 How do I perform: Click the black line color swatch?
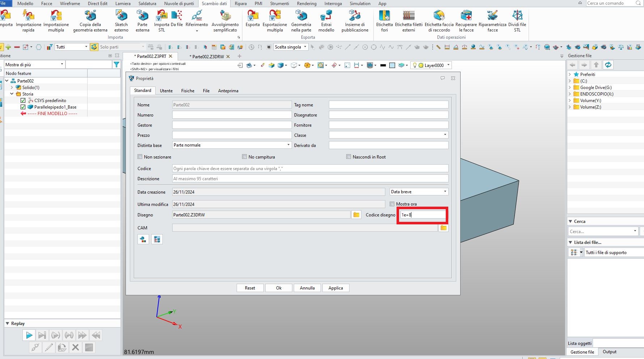(383, 66)
